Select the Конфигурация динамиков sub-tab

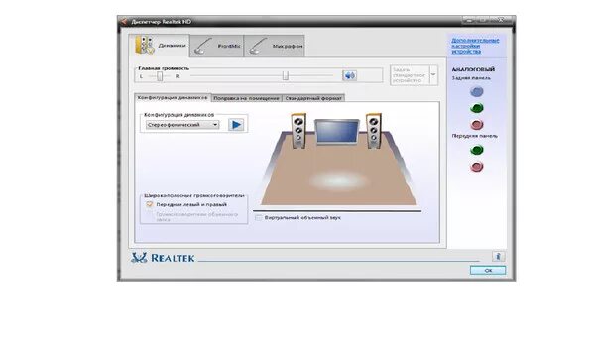[173, 98]
